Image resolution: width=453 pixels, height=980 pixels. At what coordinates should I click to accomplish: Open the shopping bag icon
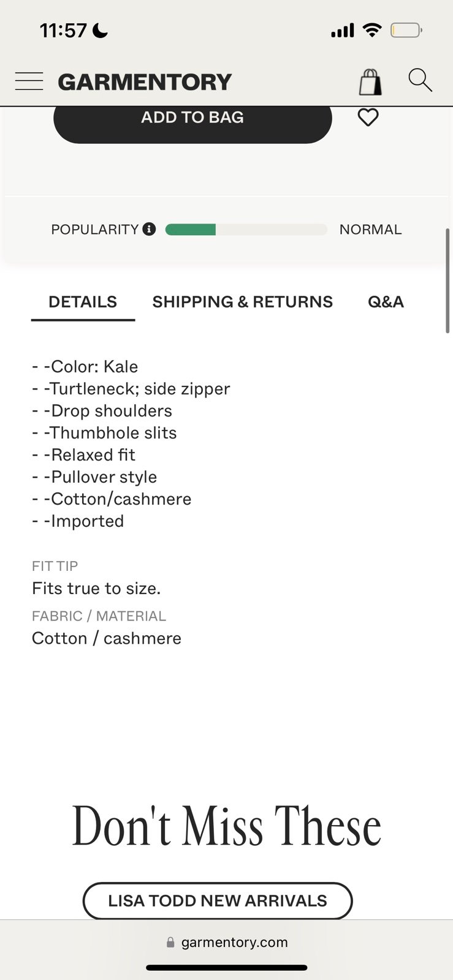(370, 82)
